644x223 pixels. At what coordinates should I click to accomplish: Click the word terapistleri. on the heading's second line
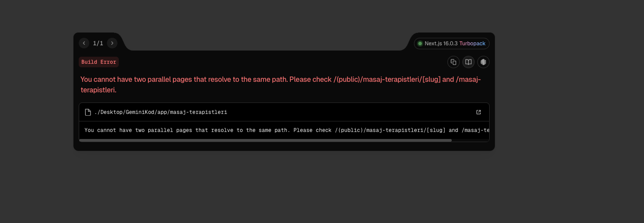click(99, 90)
